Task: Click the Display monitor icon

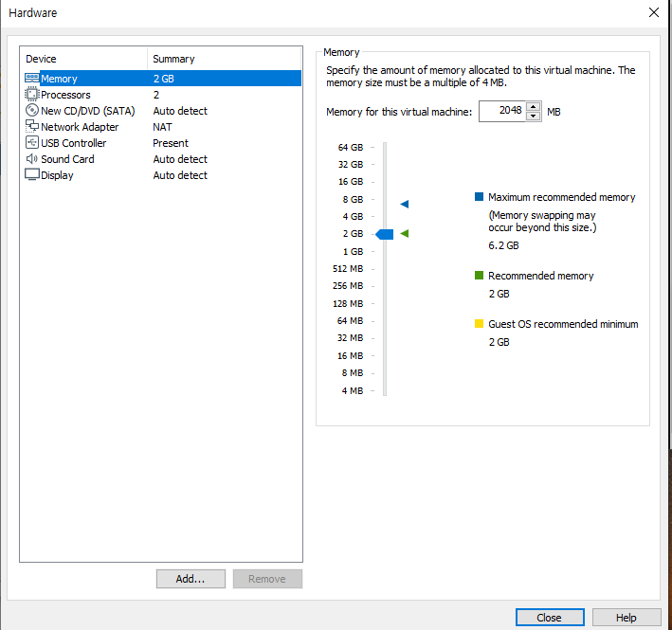Action: tap(32, 175)
